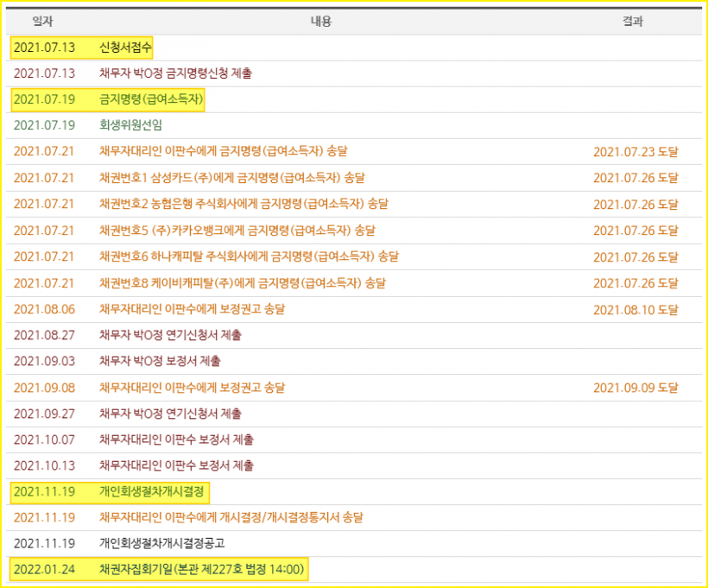The image size is (708, 588).
Task: Click the 도달 result in the 삼성카드 row
Action: click(635, 178)
